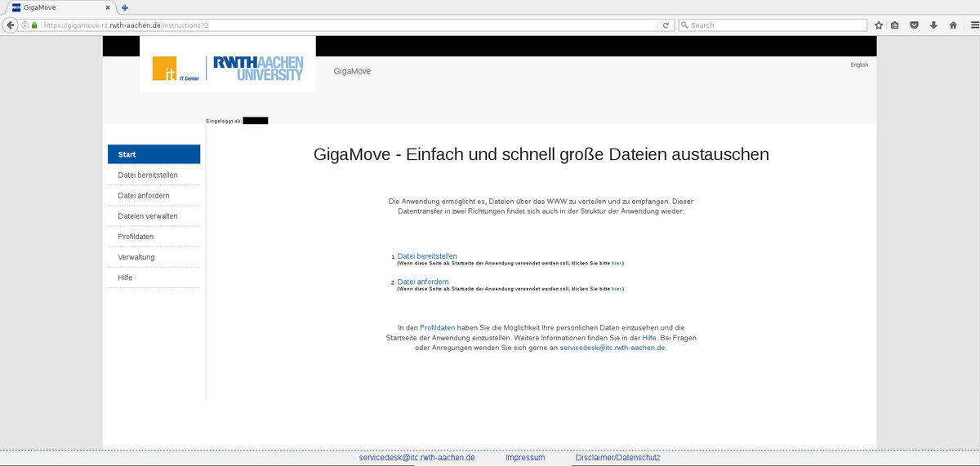Go back using the browser back arrow

tap(11, 25)
